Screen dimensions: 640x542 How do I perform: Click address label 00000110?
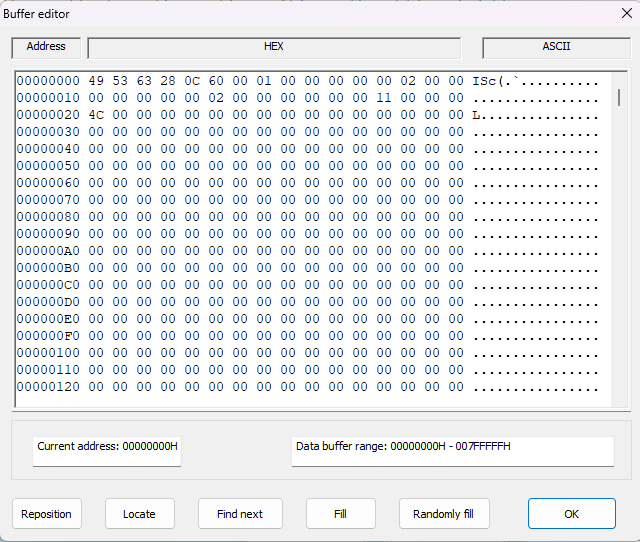pos(48,370)
